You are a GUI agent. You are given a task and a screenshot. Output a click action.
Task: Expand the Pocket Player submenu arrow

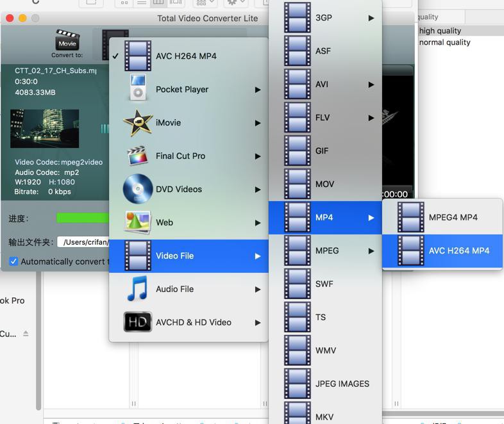tap(258, 90)
